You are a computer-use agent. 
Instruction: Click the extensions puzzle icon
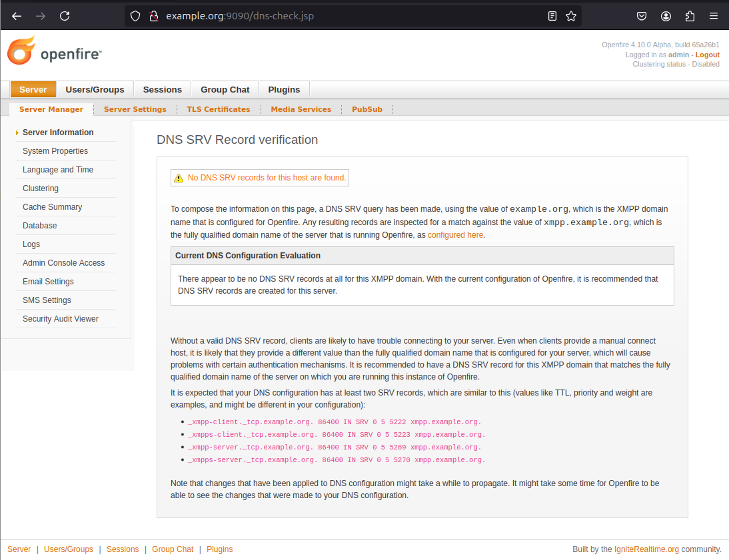point(690,15)
